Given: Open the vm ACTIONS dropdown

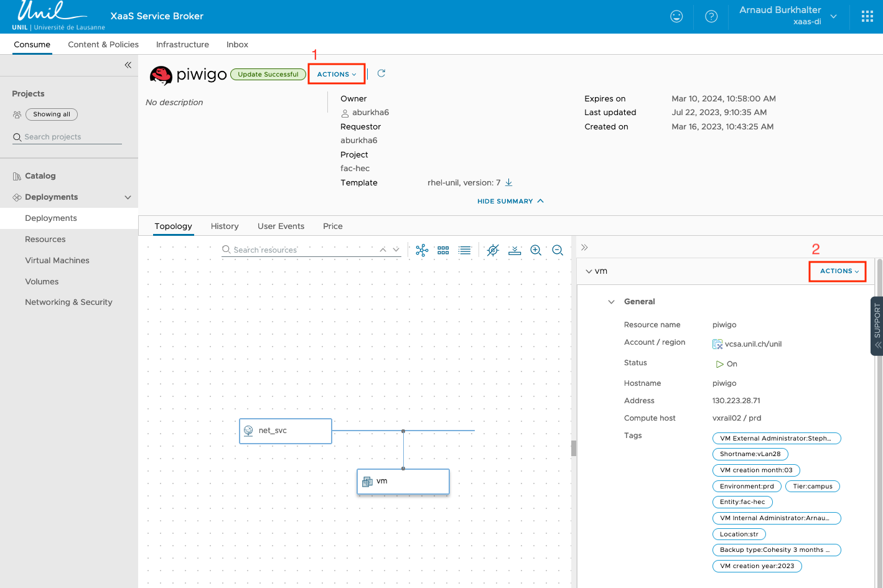Looking at the screenshot, I should [x=839, y=271].
